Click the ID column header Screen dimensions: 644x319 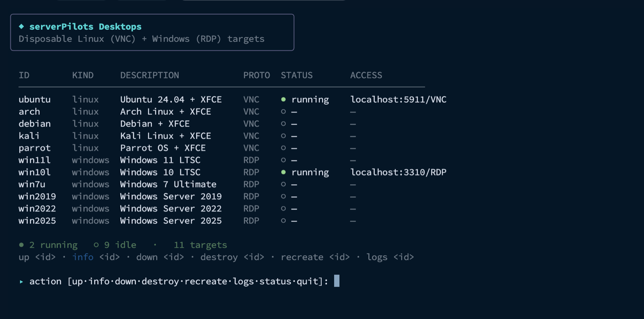pyautogui.click(x=24, y=75)
